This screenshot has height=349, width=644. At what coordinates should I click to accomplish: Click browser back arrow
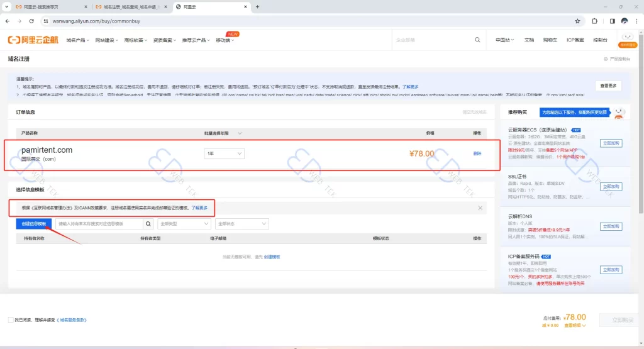pos(8,21)
